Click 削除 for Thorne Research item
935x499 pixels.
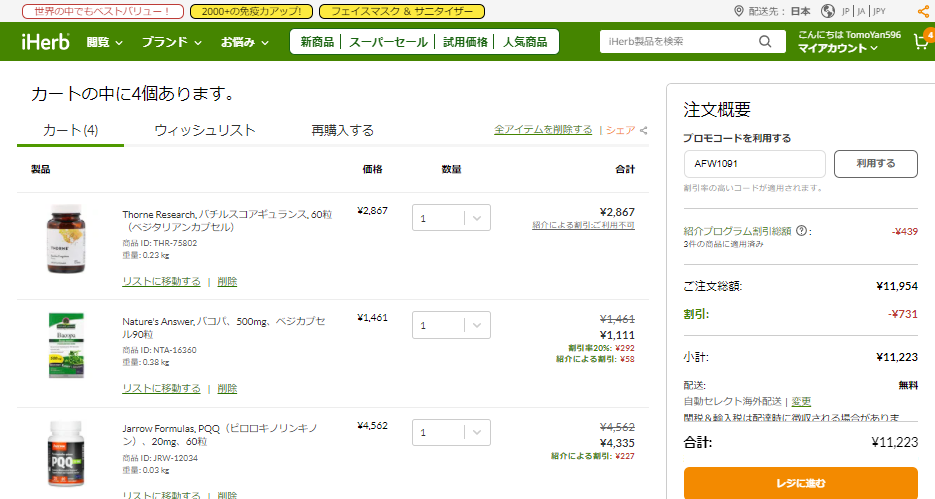(x=227, y=281)
